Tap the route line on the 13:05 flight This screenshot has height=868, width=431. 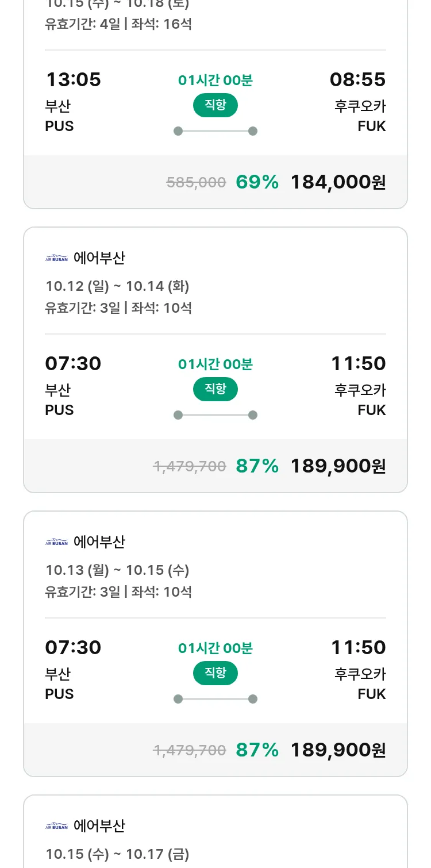coord(215,131)
